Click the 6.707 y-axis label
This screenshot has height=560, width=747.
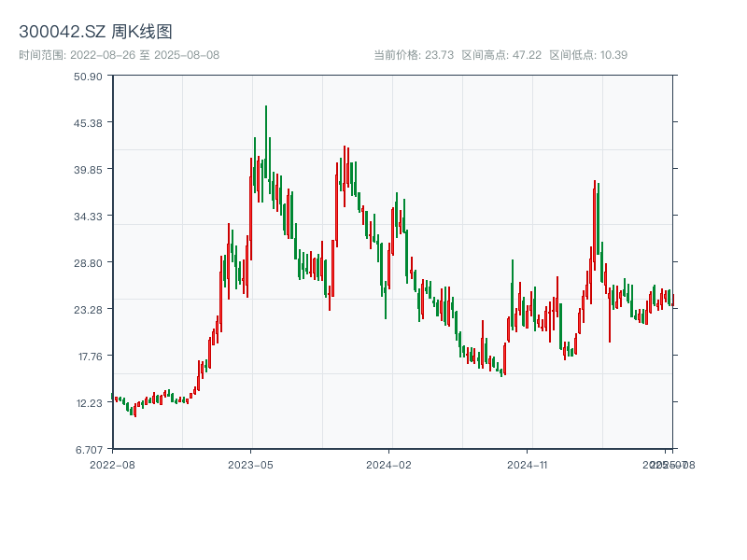[89, 450]
